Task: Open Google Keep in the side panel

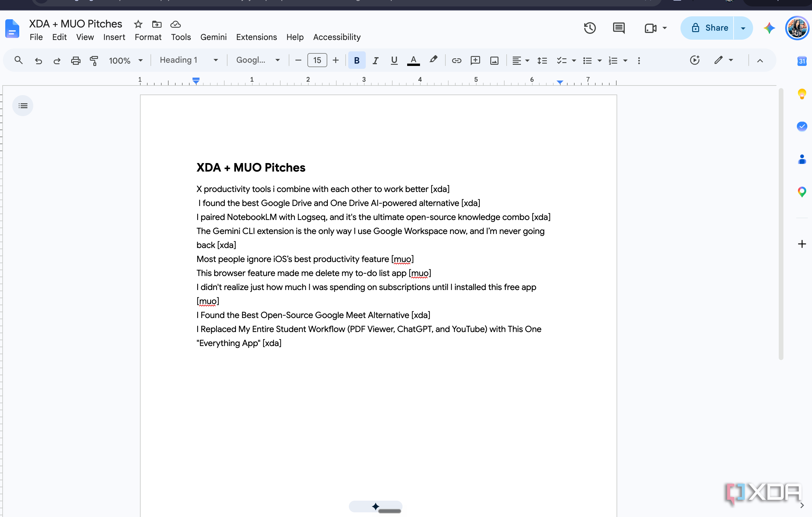Action: coord(801,94)
